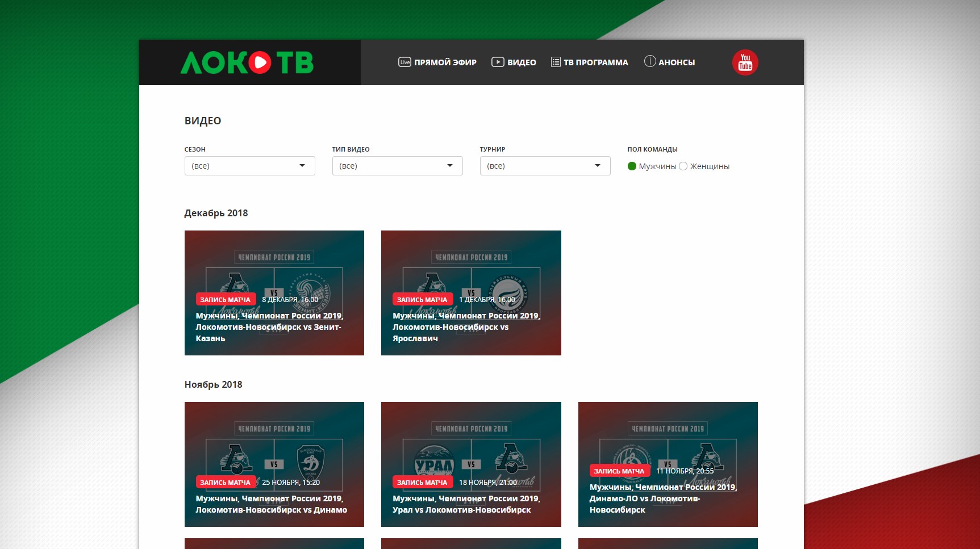Open the ТВ Программа menu item
Image resolution: width=980 pixels, height=549 pixels.
tap(590, 62)
